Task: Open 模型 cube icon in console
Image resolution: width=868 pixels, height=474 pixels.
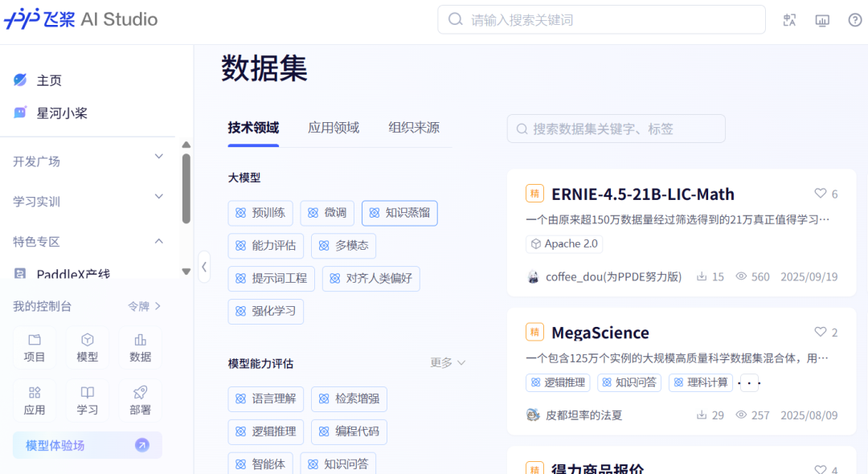Action: 88,348
